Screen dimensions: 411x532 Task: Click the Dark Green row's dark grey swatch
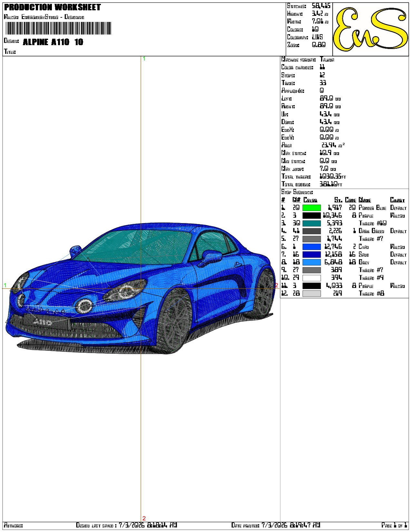coord(311,231)
